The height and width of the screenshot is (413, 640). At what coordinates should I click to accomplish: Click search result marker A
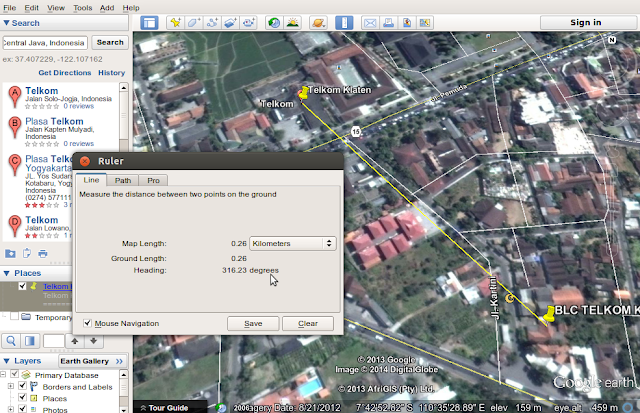[x=15, y=96]
